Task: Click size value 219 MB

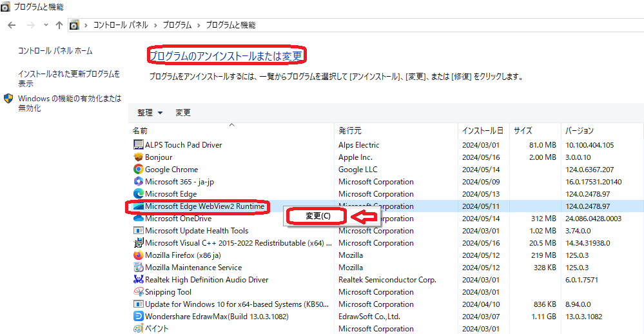Action: 544,255
